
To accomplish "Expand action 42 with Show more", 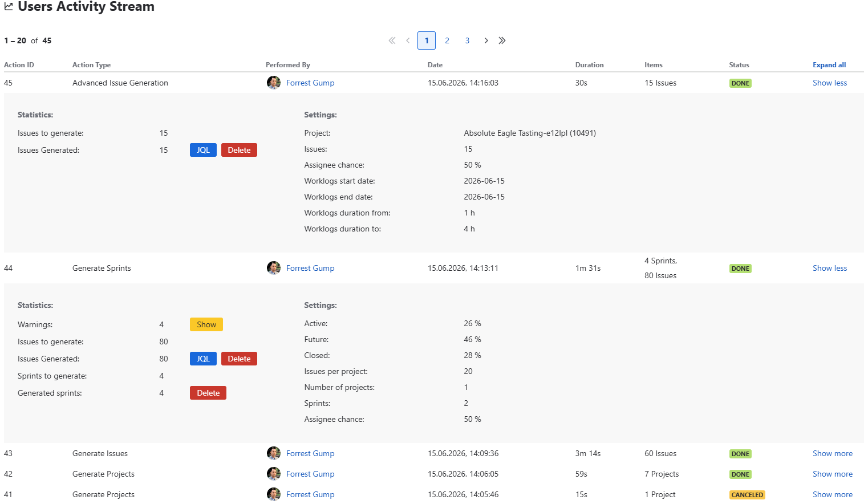I will click(x=833, y=474).
